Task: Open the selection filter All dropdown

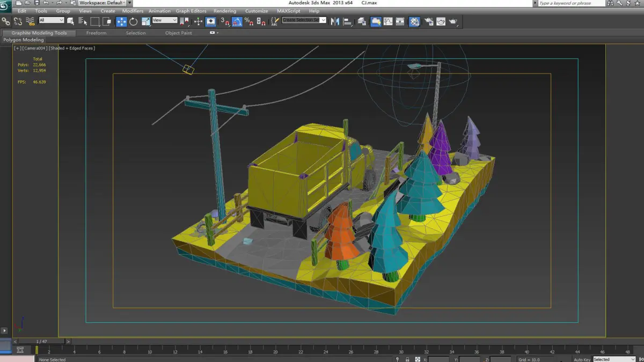Action: pyautogui.click(x=52, y=20)
